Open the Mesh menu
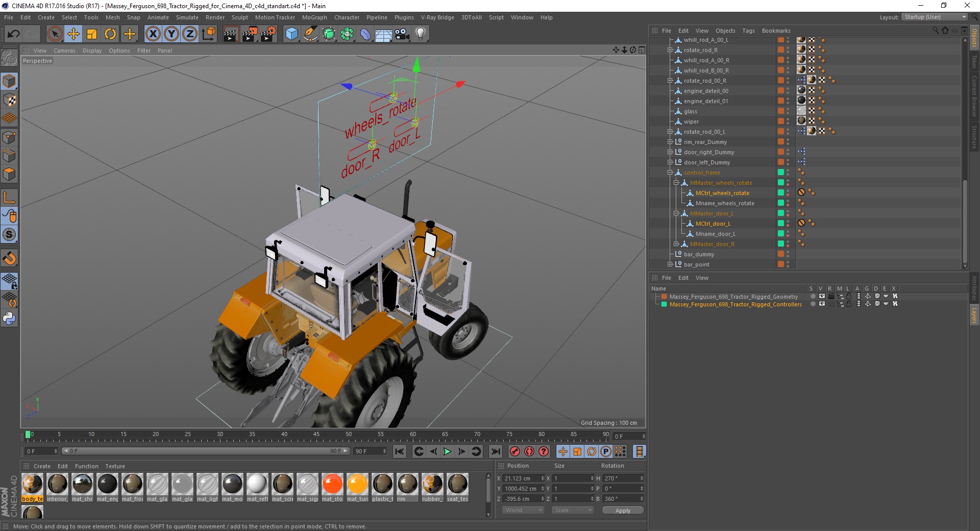Viewport: 980px width, 531px height. click(112, 17)
